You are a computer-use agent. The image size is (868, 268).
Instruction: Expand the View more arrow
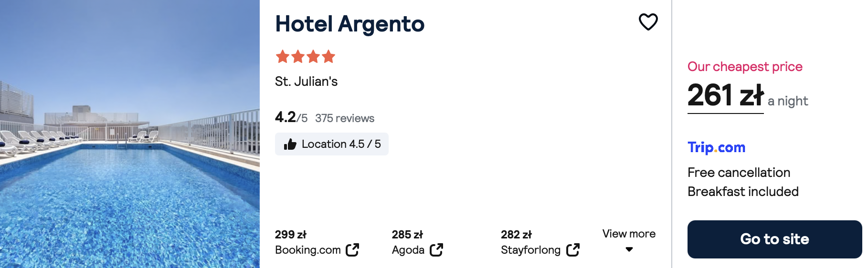(629, 249)
